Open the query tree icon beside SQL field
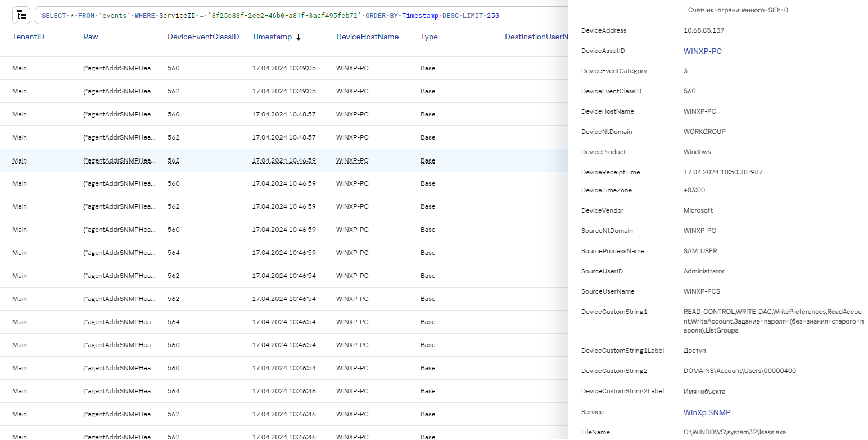868x440 pixels. click(x=21, y=15)
